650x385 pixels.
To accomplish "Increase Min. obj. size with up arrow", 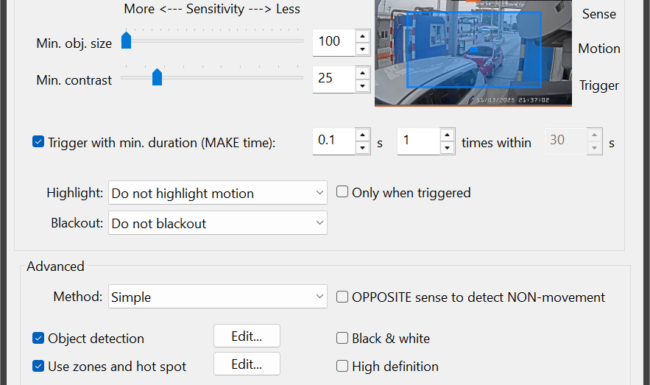I will pyautogui.click(x=363, y=36).
